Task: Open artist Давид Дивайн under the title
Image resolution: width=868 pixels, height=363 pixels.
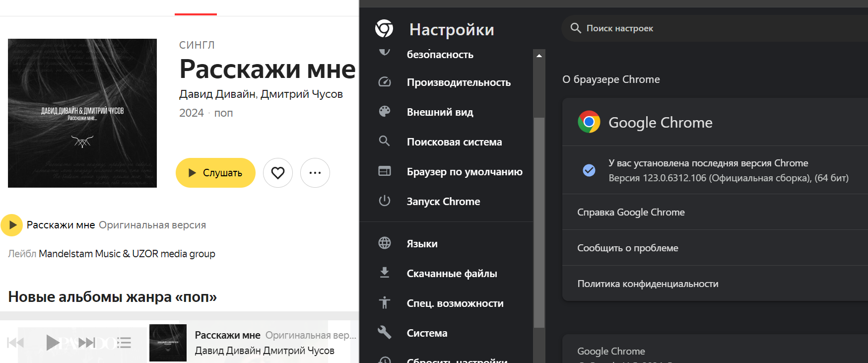Action: [x=217, y=94]
